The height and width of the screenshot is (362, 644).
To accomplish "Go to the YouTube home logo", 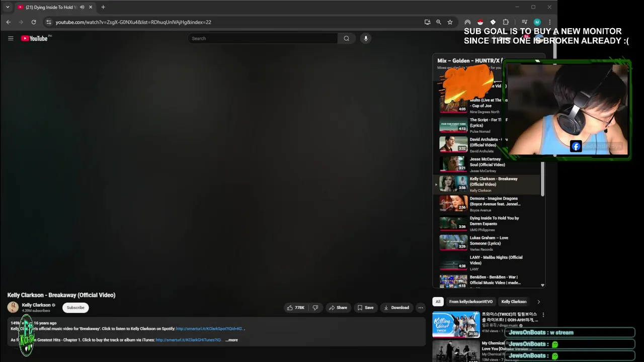I will [34, 38].
